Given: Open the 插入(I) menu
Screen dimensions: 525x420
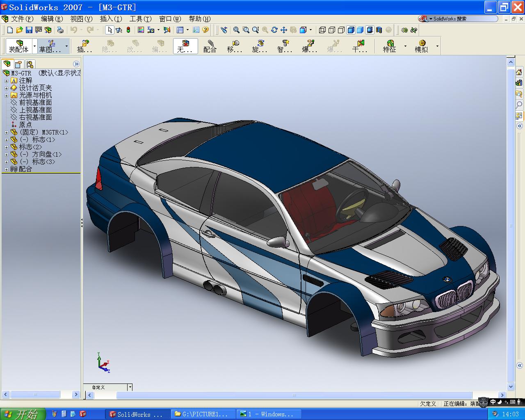Looking at the screenshot, I should pos(111,19).
